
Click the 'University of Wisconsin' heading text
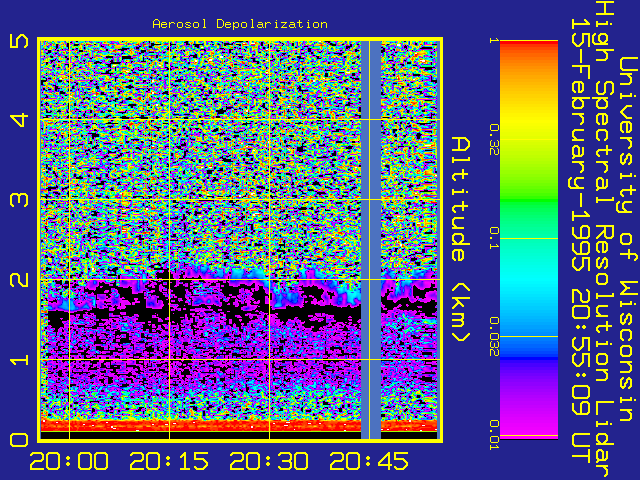click(628, 239)
